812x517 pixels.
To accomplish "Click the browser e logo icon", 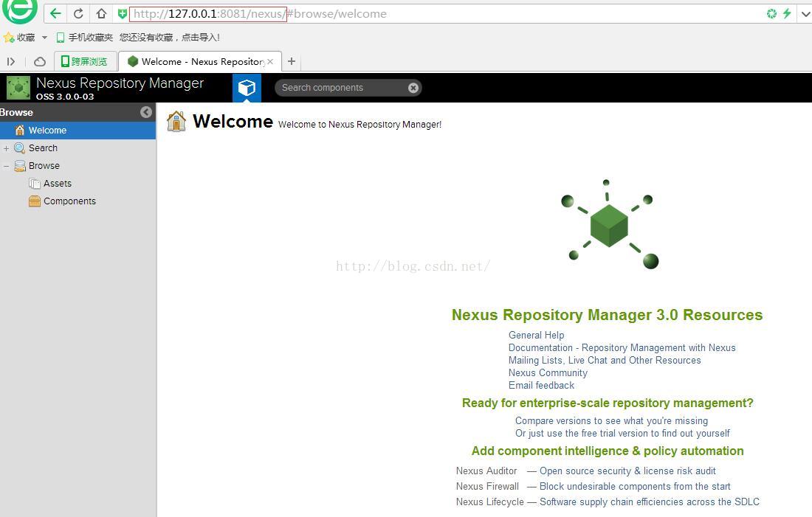I will (x=20, y=10).
